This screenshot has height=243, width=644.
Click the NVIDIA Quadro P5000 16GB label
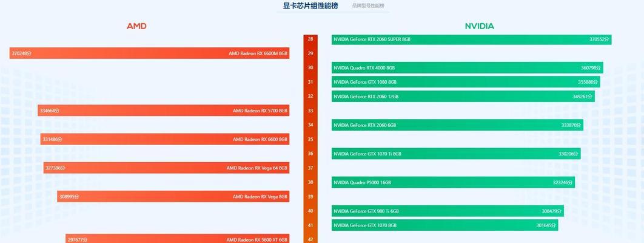point(362,183)
